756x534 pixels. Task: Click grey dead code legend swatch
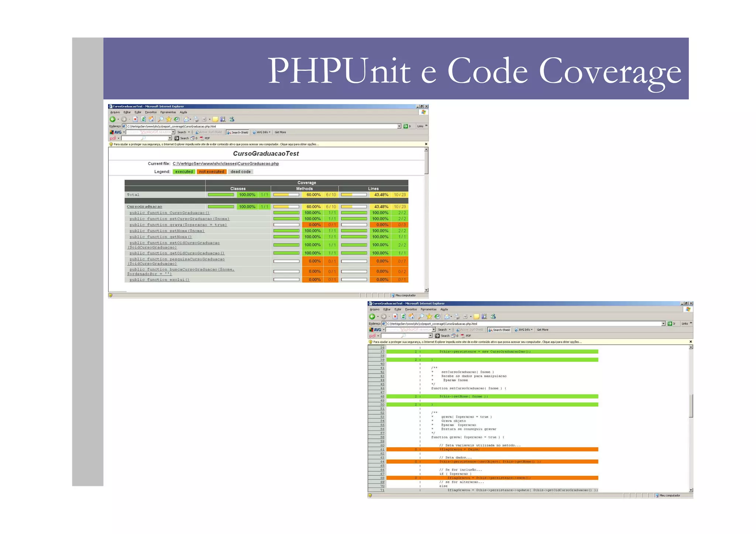pos(240,172)
